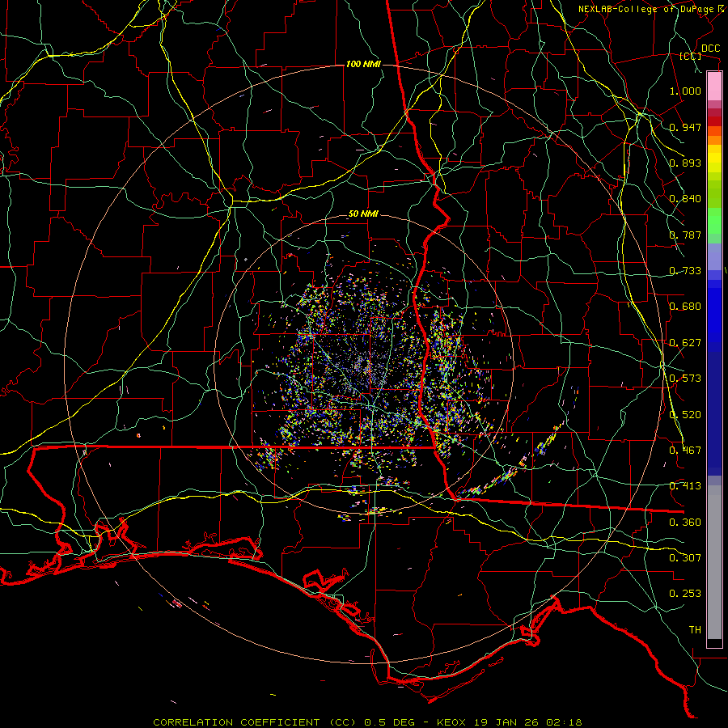Select the DCC label above the color scale

(710, 49)
